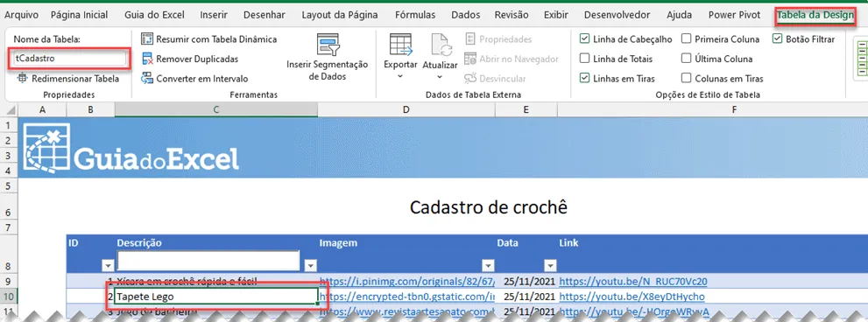Click Converter em Intervalo icon
This screenshot has width=868, height=322.
pos(146,79)
